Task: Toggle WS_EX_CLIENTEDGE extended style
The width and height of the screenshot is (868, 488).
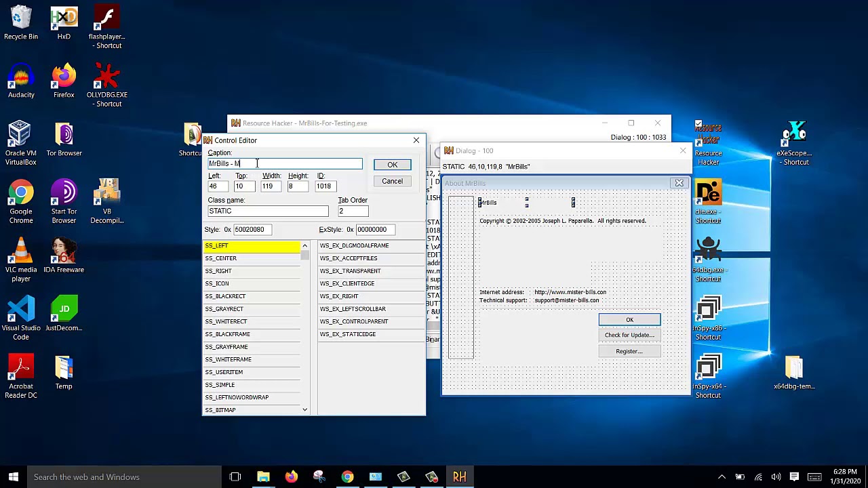Action: (x=370, y=283)
